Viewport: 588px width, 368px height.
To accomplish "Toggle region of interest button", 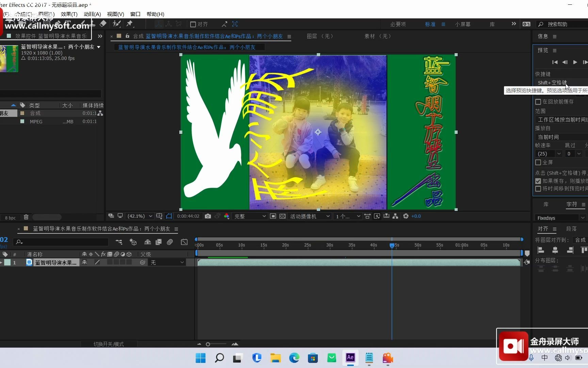I will click(x=273, y=216).
